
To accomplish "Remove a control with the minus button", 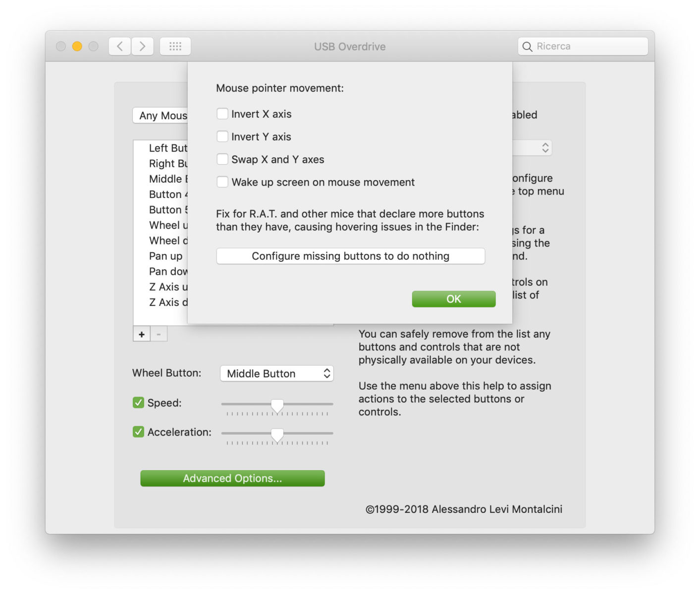I will click(x=159, y=335).
